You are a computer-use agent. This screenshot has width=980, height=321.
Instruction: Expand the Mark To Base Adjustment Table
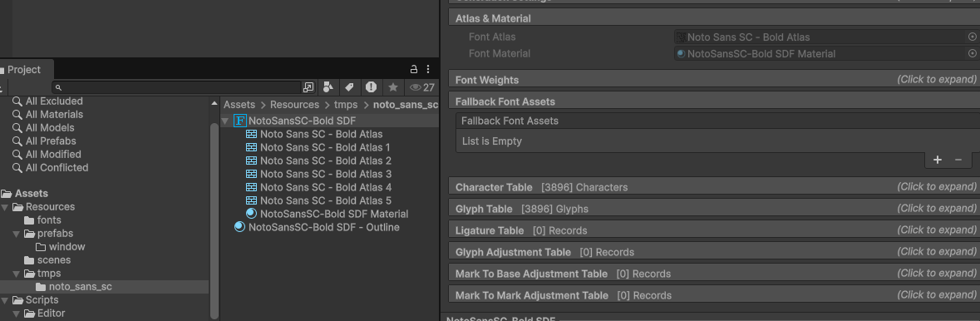(x=714, y=274)
